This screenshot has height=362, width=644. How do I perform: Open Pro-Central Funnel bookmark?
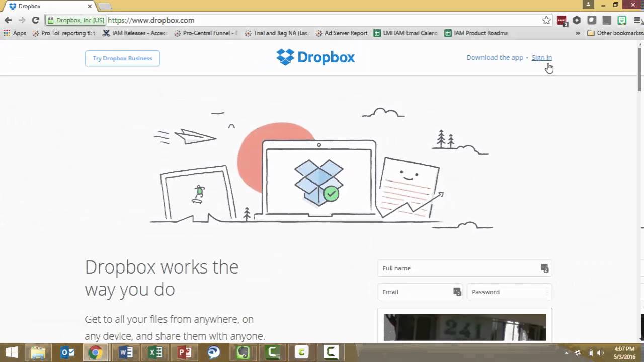click(x=206, y=33)
